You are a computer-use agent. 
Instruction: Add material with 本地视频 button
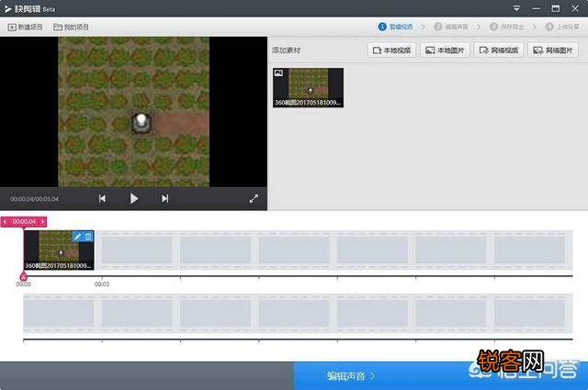tap(391, 50)
